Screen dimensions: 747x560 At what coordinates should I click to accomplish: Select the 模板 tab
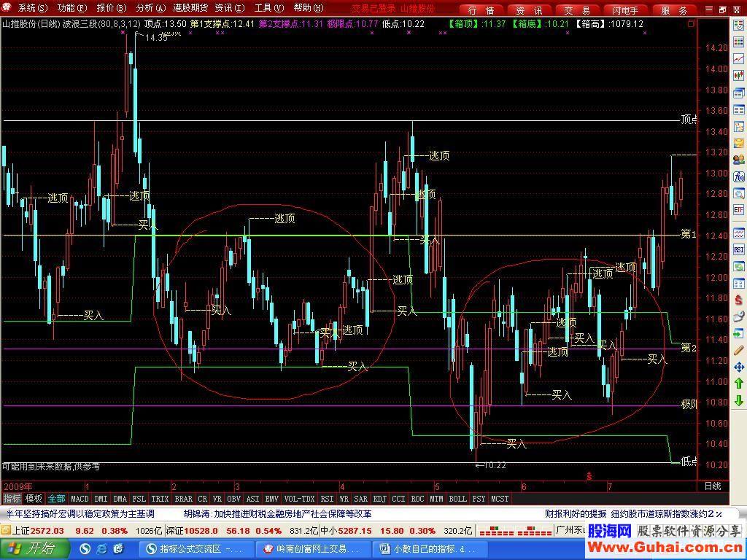(x=34, y=499)
